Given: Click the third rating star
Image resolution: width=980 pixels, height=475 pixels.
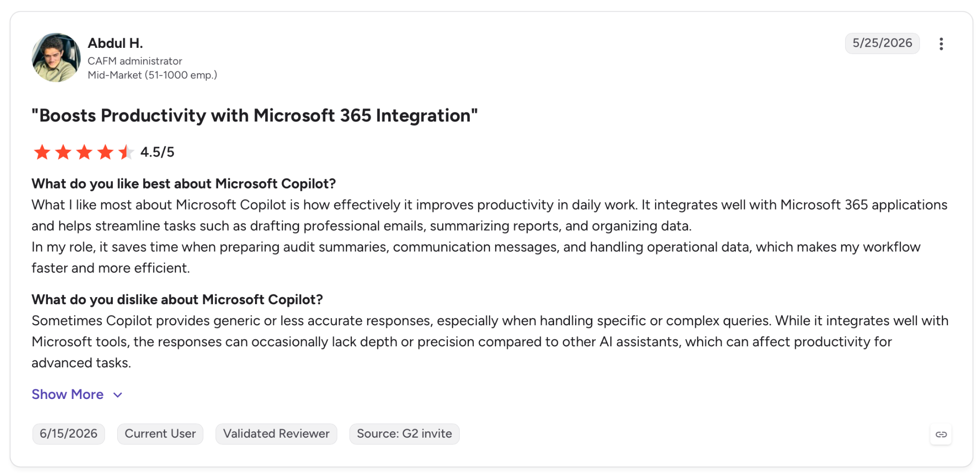Looking at the screenshot, I should (x=84, y=152).
